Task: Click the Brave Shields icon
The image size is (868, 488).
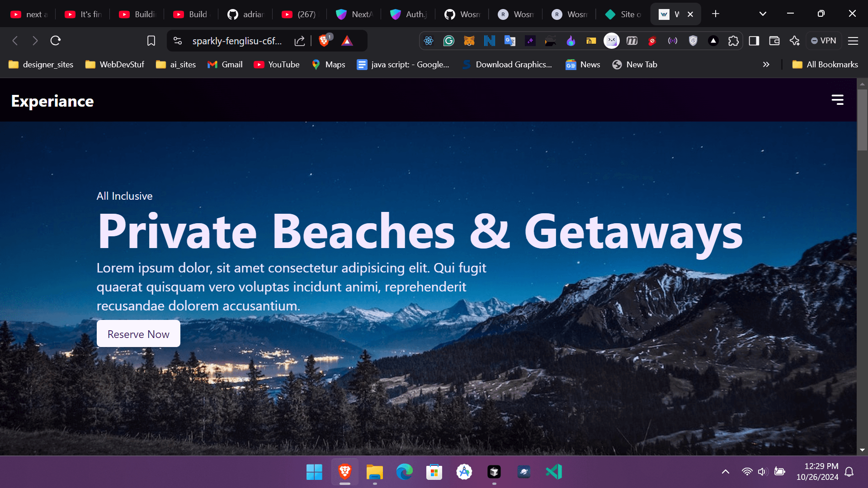Action: pos(323,41)
